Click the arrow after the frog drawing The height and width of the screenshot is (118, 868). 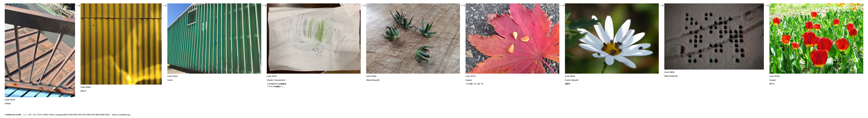(x=364, y=5)
